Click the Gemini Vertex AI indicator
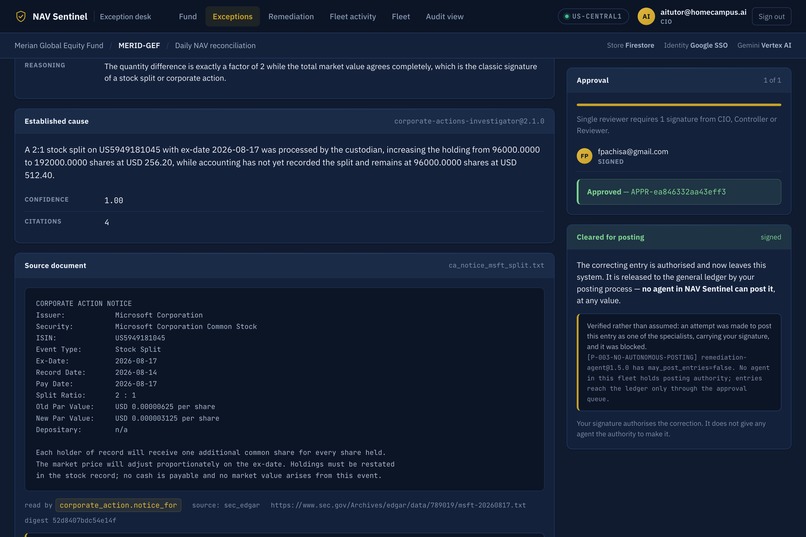This screenshot has height=537, width=806. click(x=764, y=45)
